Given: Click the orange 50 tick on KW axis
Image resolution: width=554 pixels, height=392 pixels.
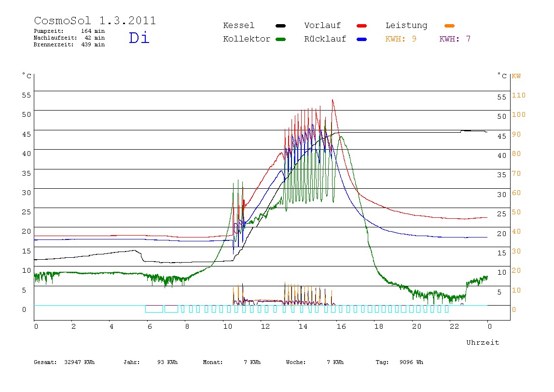Looking at the screenshot, I should pos(516,212).
